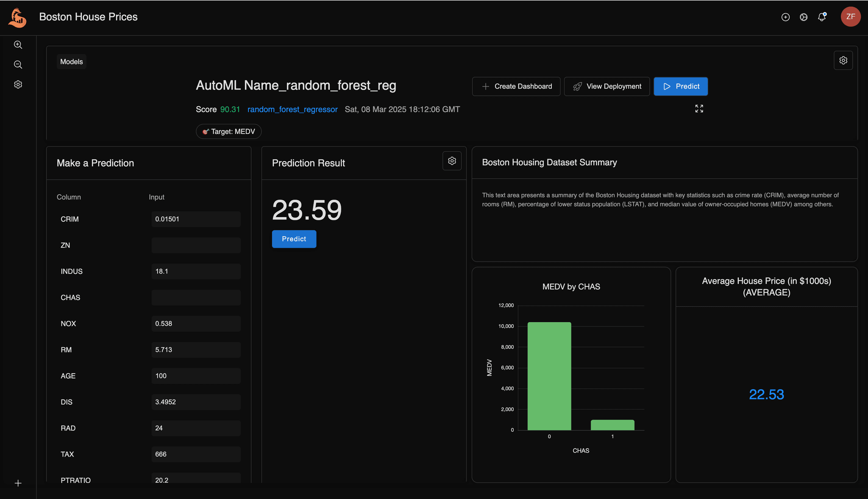Click the tall green CHAS 0 bar

tap(549, 376)
